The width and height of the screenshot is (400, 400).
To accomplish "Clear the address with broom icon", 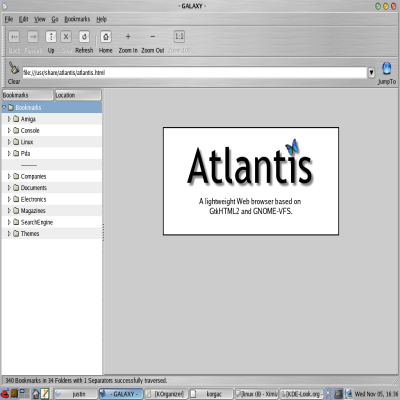I will (x=14, y=68).
